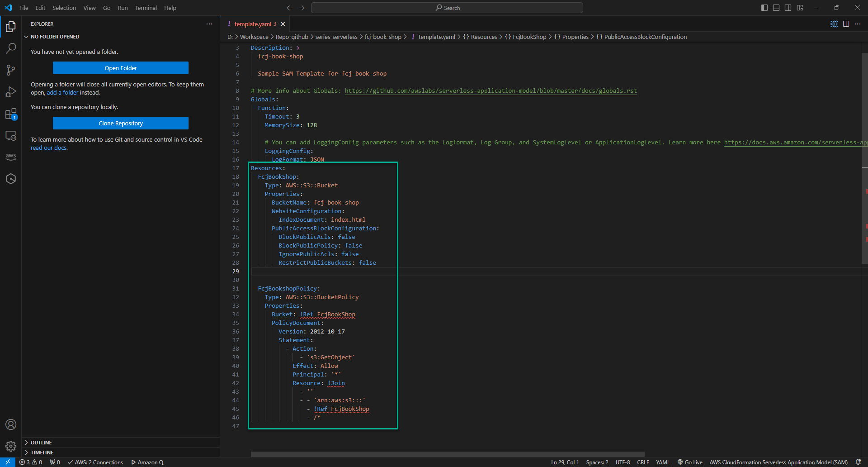Open the Accounts menu icon
Screen dimensions: 868x467
pos(11,424)
